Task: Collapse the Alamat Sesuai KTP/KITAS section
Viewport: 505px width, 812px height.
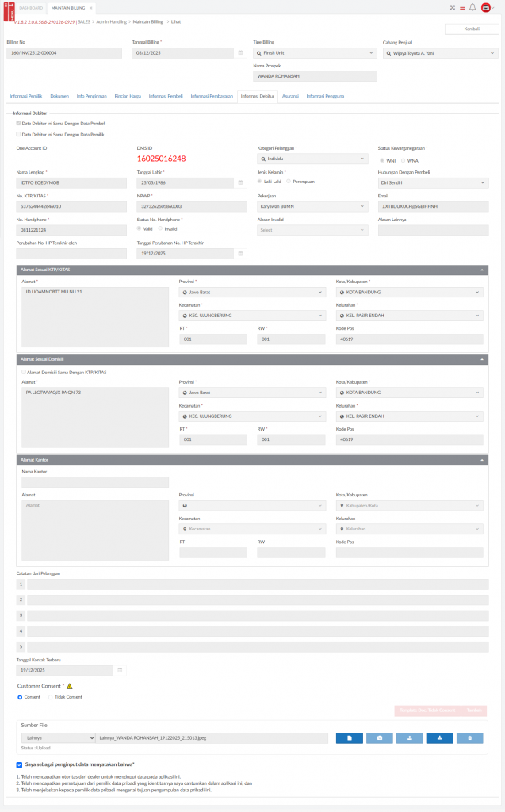Action: [481, 270]
